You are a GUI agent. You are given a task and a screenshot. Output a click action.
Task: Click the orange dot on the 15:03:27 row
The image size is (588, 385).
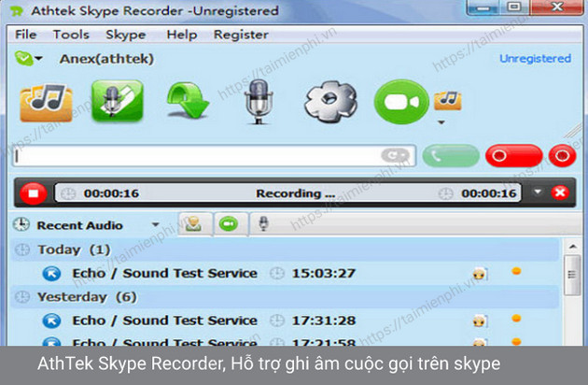tap(516, 271)
